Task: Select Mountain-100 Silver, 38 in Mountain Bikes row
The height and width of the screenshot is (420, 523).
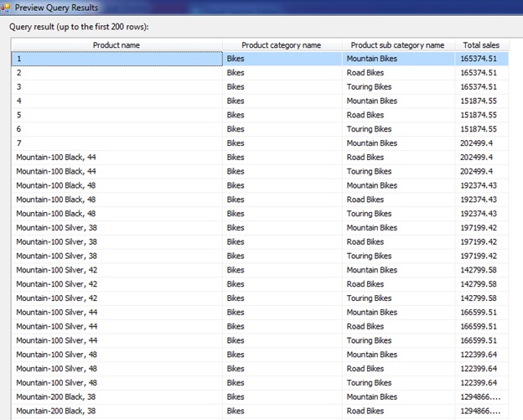Action: pos(117,228)
